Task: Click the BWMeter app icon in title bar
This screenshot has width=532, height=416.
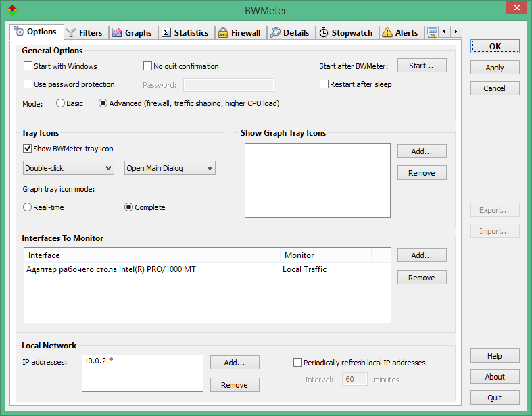Action: [12, 10]
